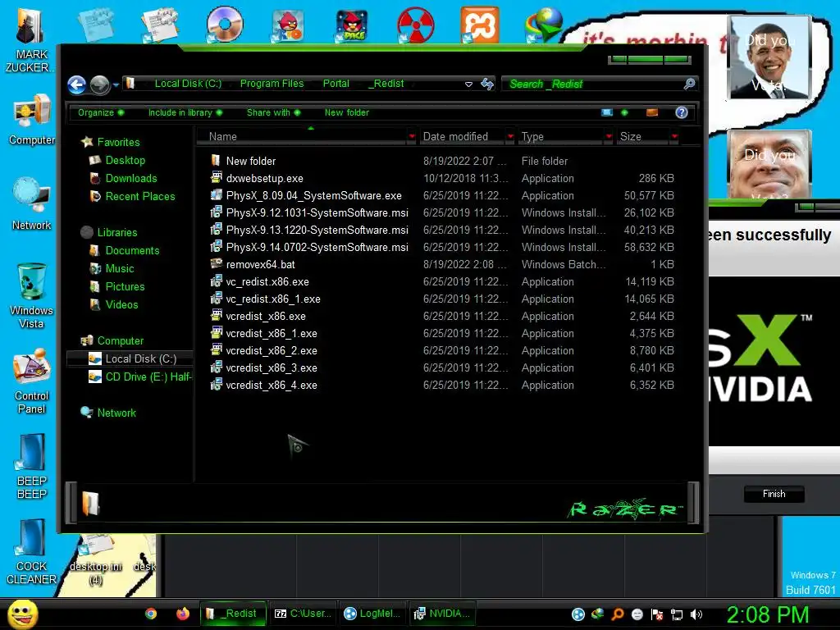840x630 pixels.
Task: Select PhysX-9.14.0702-SystemSoftware.msi
Action: point(317,247)
